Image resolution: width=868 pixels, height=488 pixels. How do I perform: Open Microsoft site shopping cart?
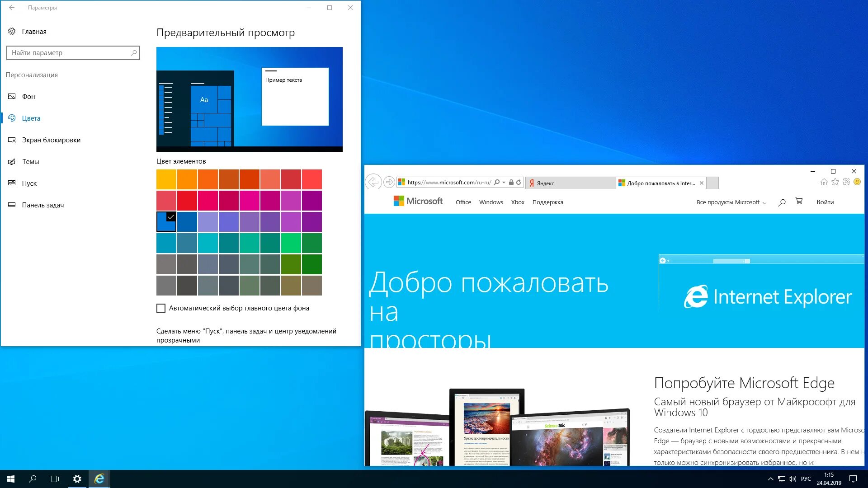[799, 202]
